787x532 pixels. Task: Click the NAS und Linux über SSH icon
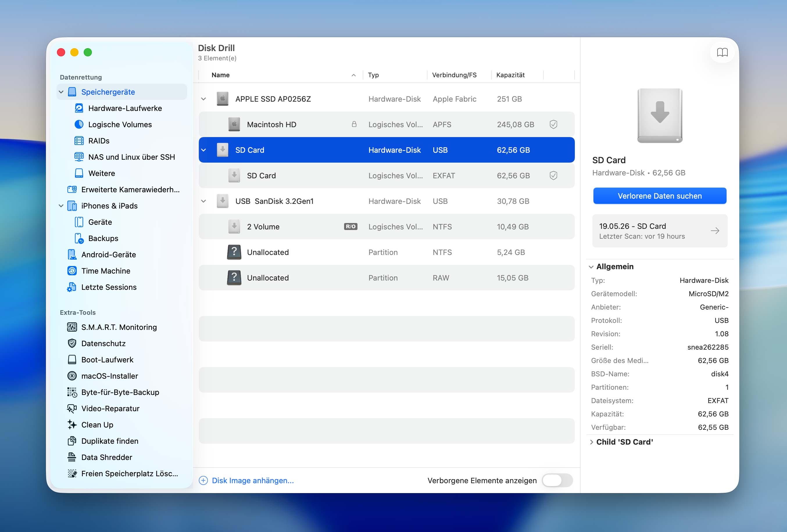[79, 157]
